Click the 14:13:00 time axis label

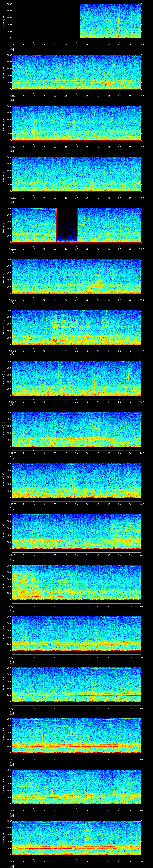point(12,504)
